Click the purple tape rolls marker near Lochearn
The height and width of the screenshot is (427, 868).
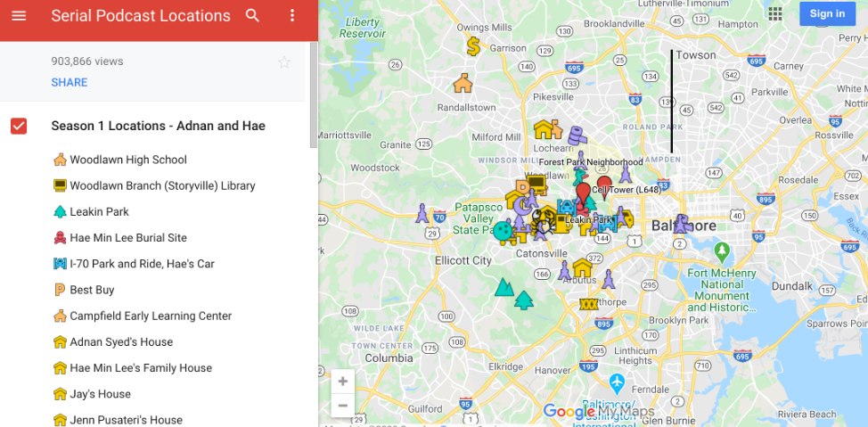click(577, 135)
